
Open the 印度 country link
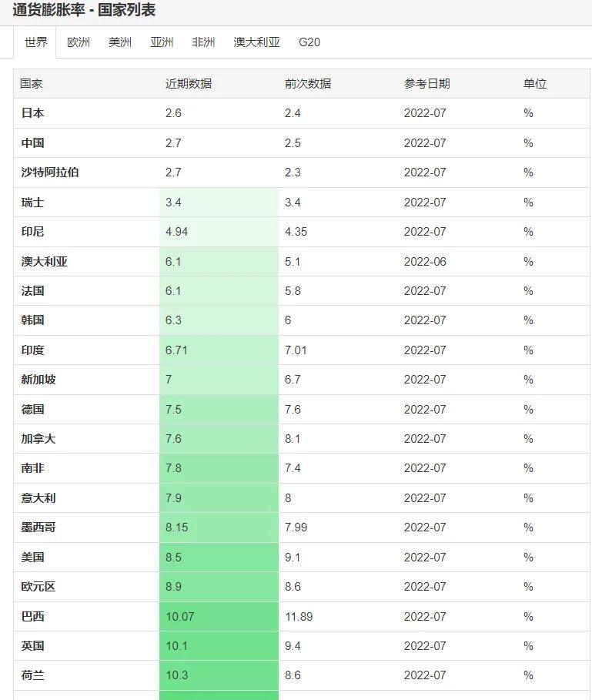[x=32, y=350]
